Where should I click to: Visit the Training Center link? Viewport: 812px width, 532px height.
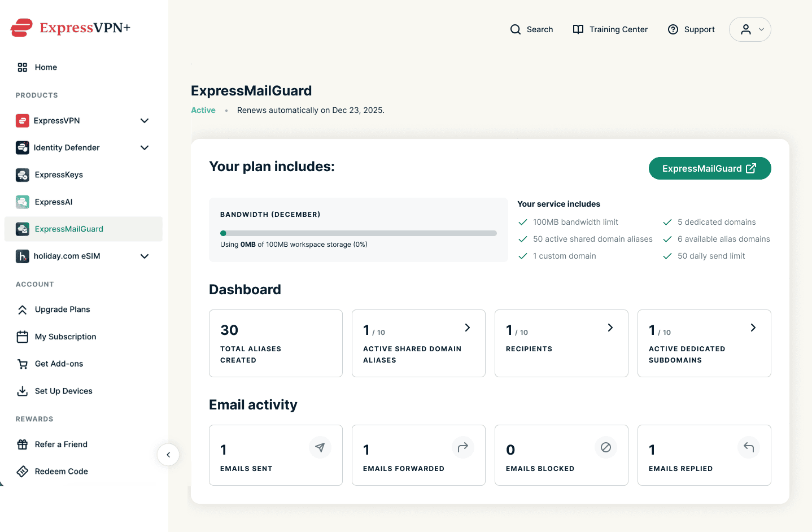pyautogui.click(x=610, y=29)
